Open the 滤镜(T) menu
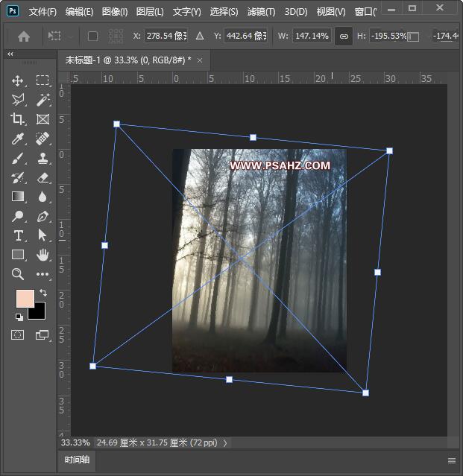 [261, 12]
